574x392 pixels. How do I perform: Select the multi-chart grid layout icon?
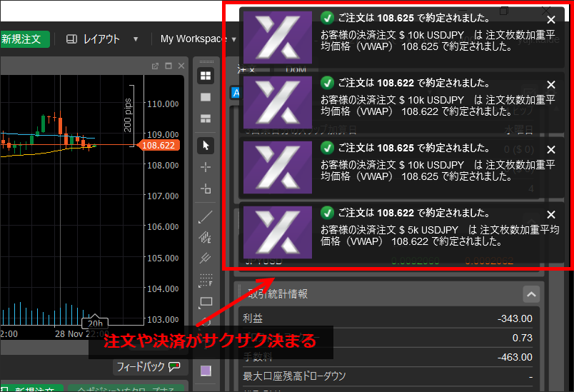[206, 75]
